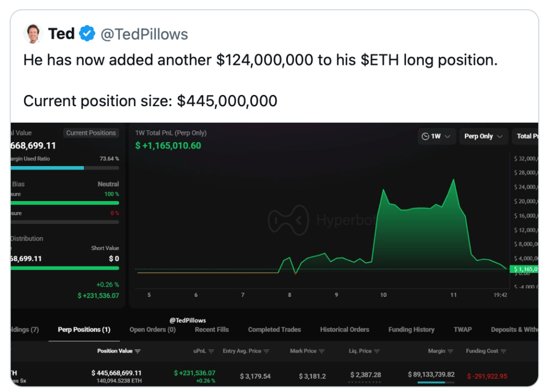Open the Recent Fills tab
The image size is (549, 392).
pyautogui.click(x=212, y=330)
